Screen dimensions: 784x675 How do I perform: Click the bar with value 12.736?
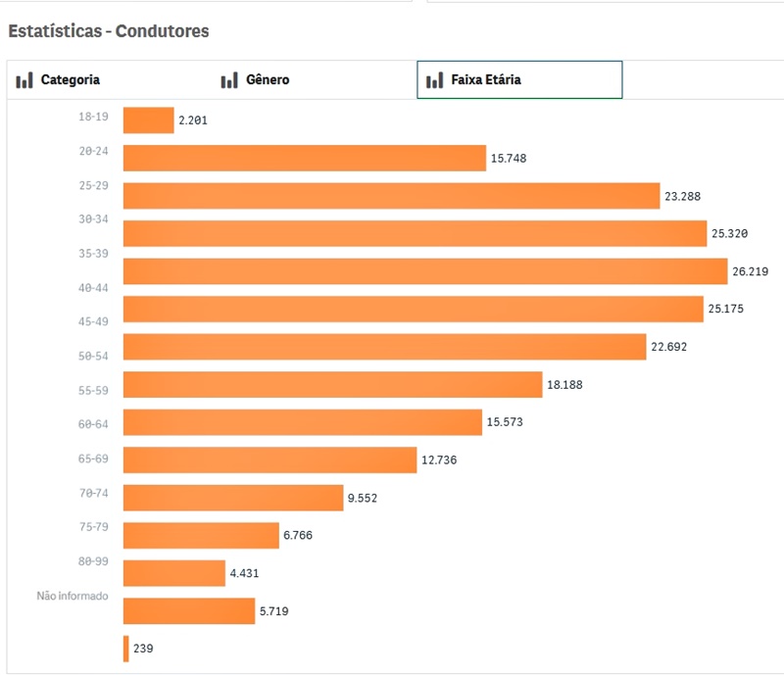click(269, 459)
